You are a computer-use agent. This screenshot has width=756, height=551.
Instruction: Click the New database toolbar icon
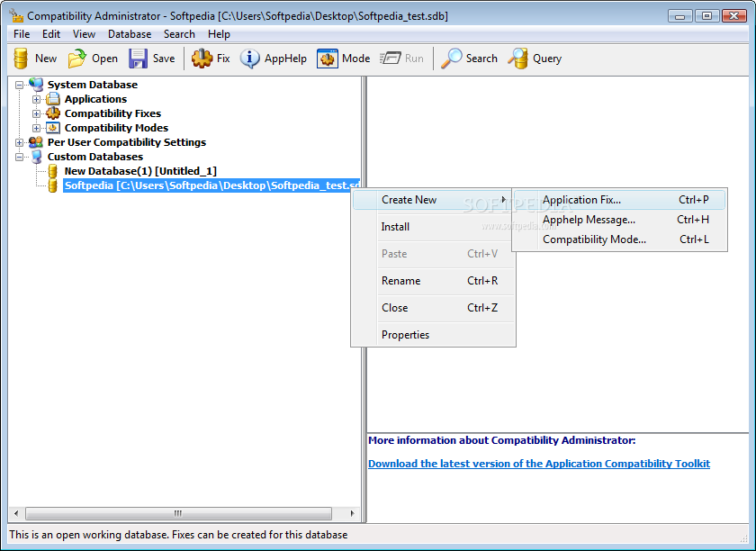coord(21,59)
